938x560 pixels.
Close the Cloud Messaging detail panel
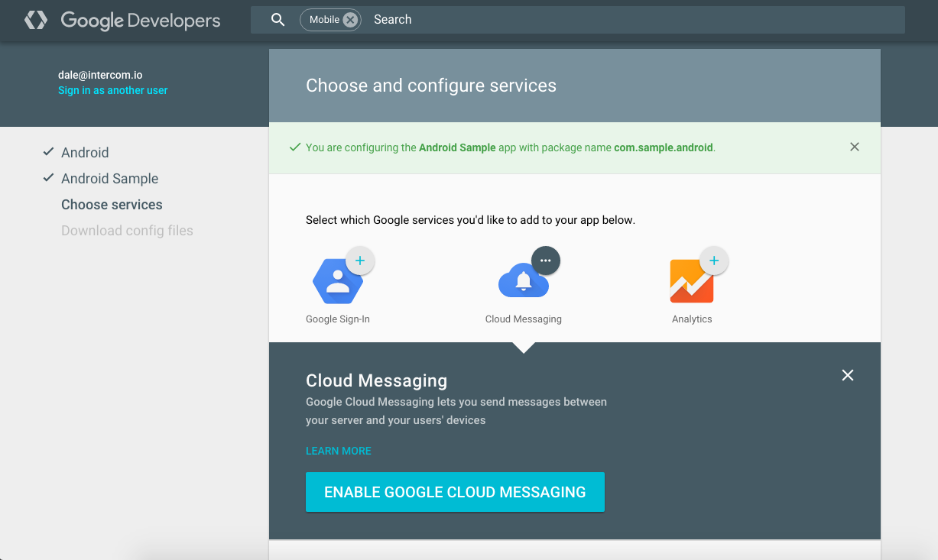(848, 375)
